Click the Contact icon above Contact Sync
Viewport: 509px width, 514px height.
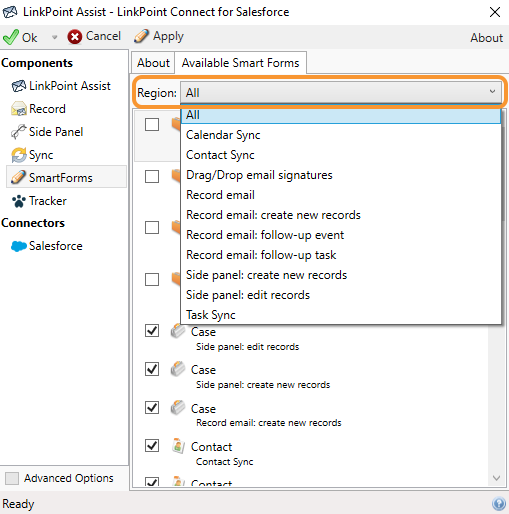click(178, 446)
